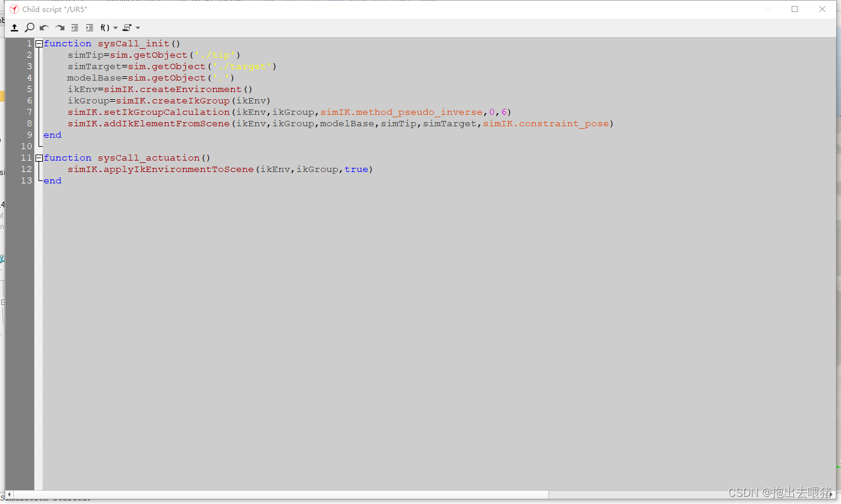Click line number 5 in the margin
This screenshot has height=504, width=841.
[29, 88]
